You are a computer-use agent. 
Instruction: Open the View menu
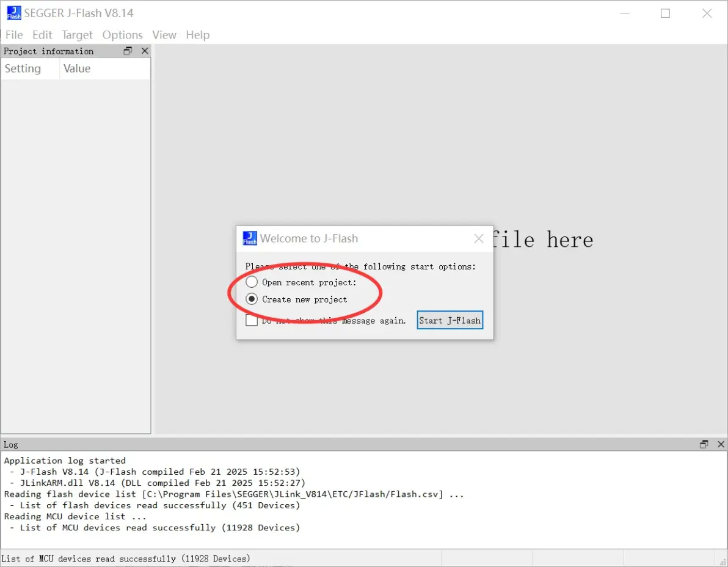164,35
